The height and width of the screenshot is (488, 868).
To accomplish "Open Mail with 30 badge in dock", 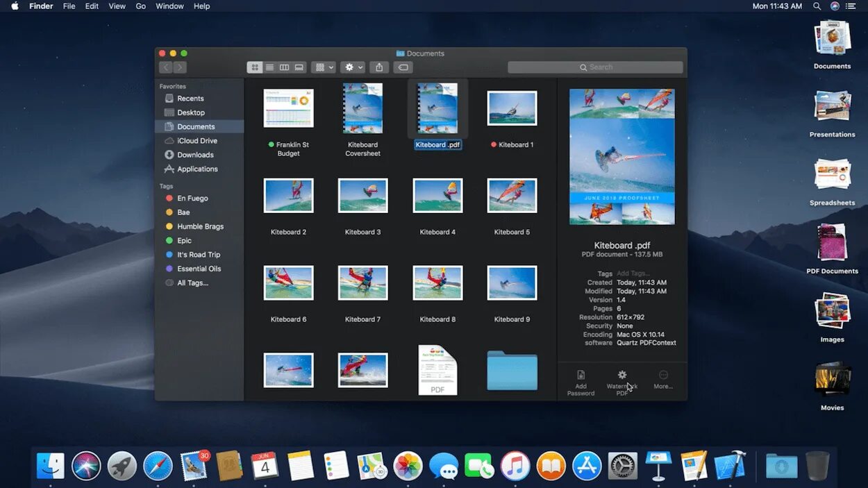I will click(x=194, y=466).
